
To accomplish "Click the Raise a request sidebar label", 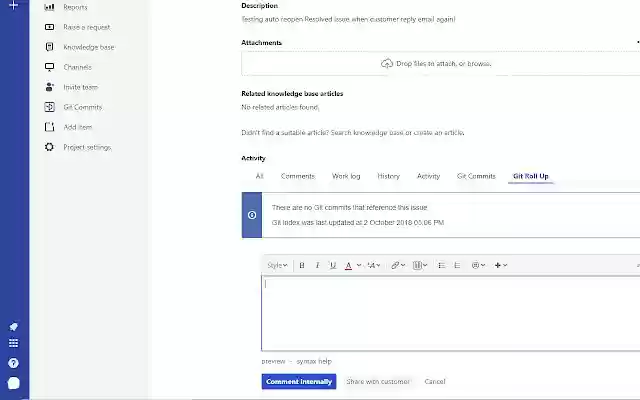I will click(87, 27).
